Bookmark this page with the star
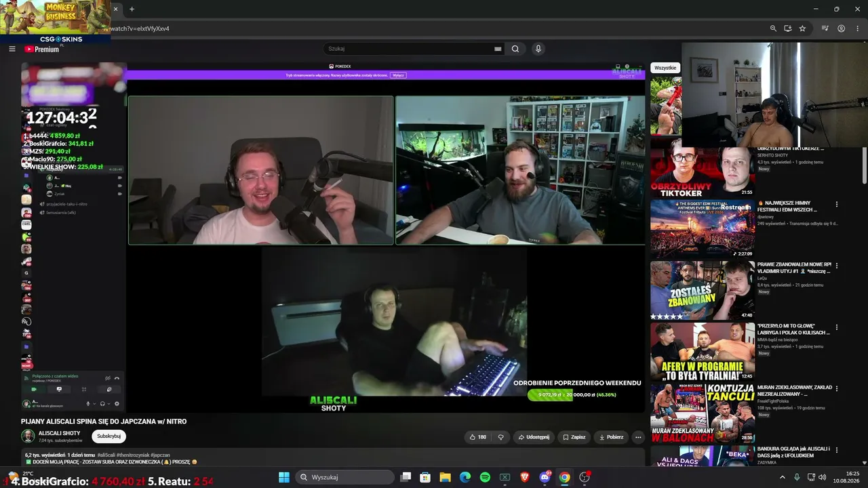Screen dimensions: 868x488 click(803, 28)
